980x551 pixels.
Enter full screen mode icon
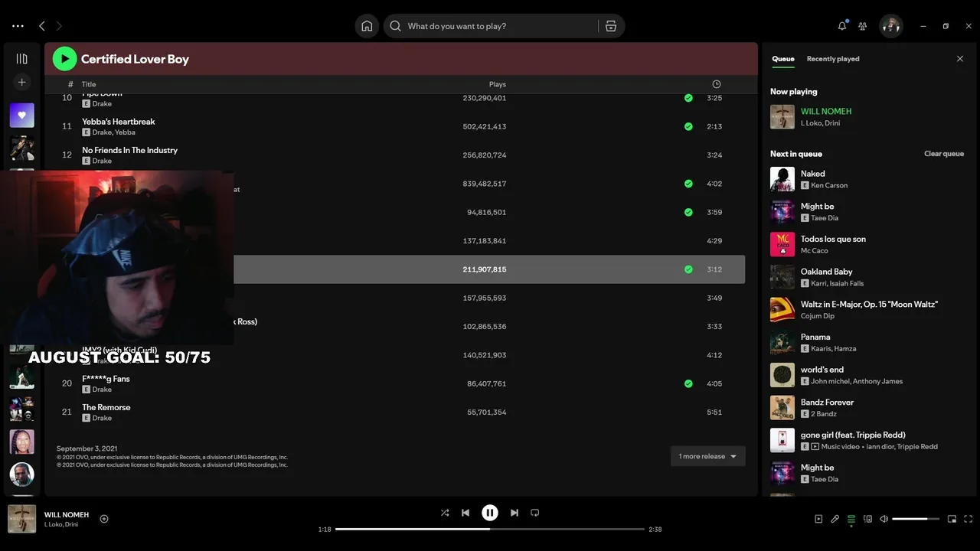(969, 519)
